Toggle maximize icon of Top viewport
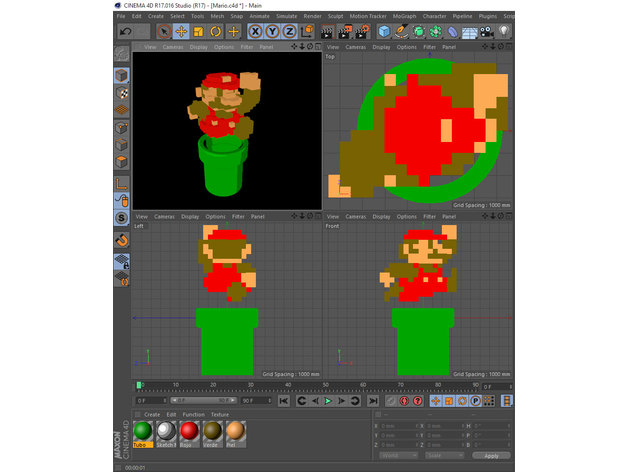 (x=509, y=46)
